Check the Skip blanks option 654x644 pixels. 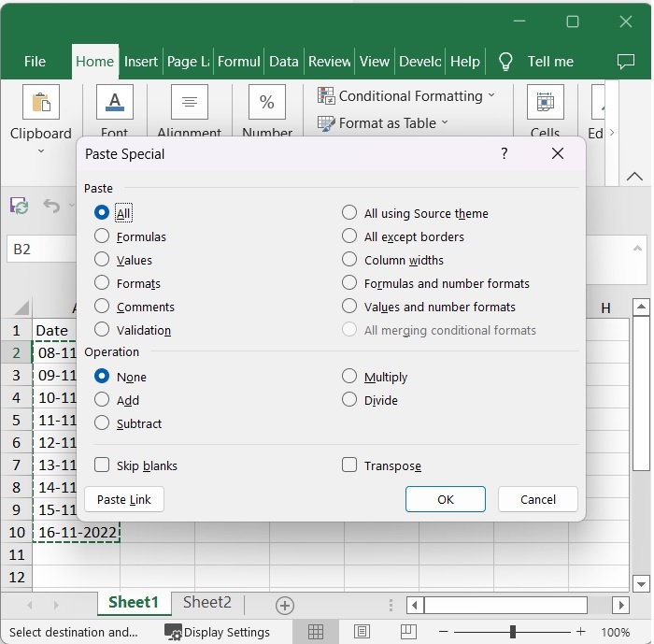pos(102,465)
